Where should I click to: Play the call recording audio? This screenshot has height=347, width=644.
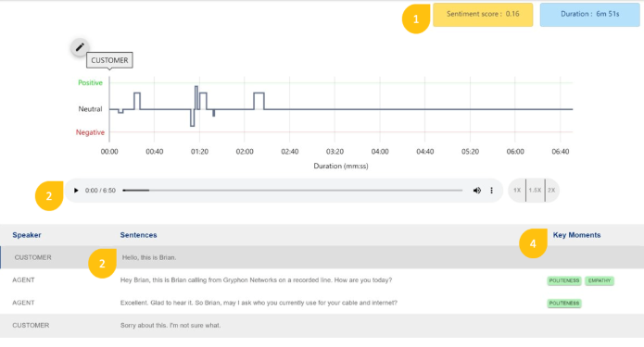(76, 191)
